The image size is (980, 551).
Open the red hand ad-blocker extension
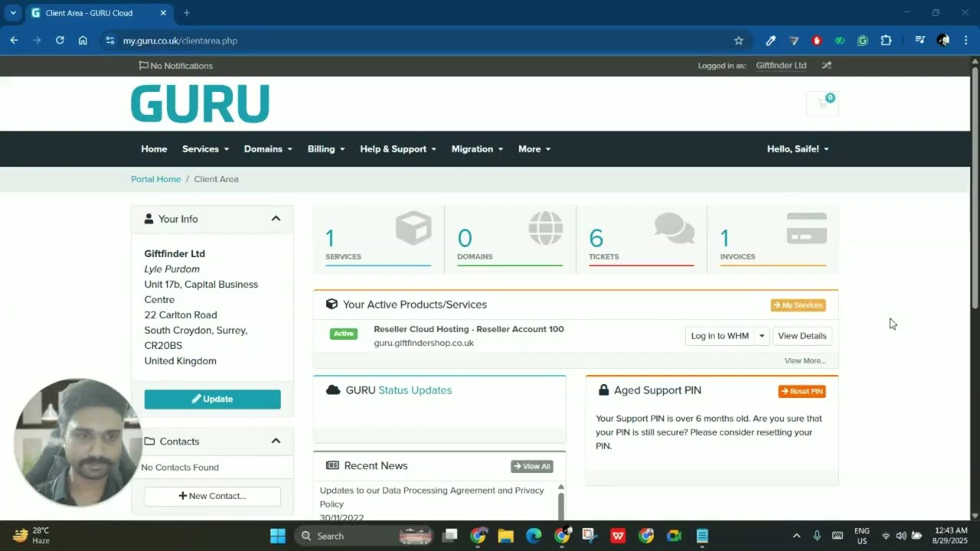(817, 41)
